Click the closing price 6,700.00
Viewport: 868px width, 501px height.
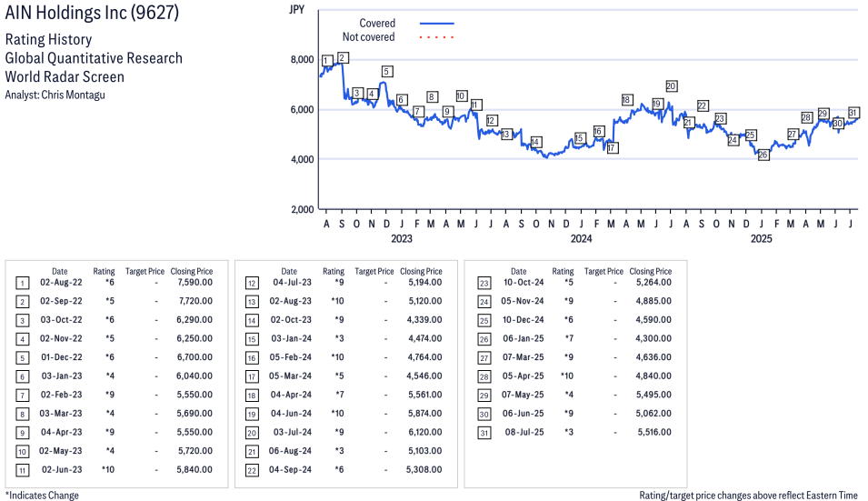coord(195,357)
